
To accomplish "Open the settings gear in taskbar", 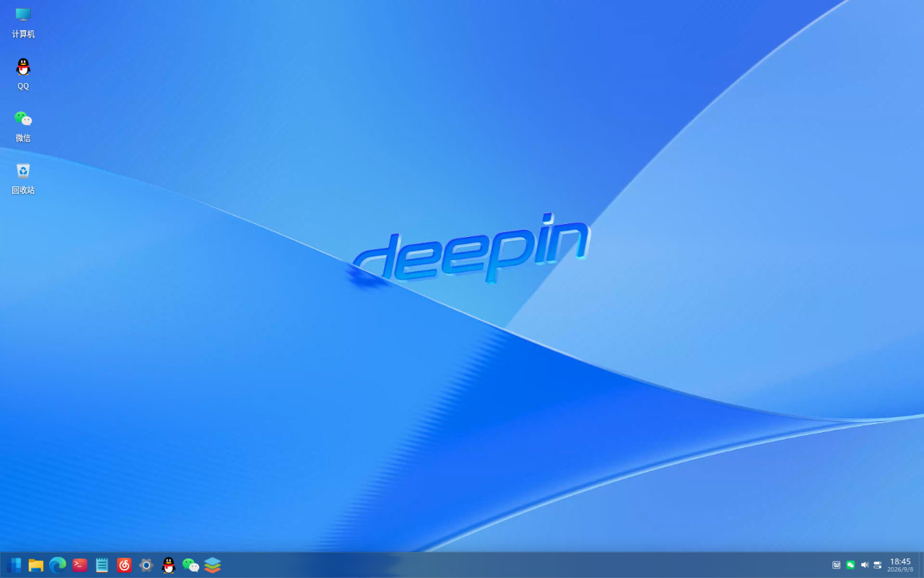I will pos(147,565).
